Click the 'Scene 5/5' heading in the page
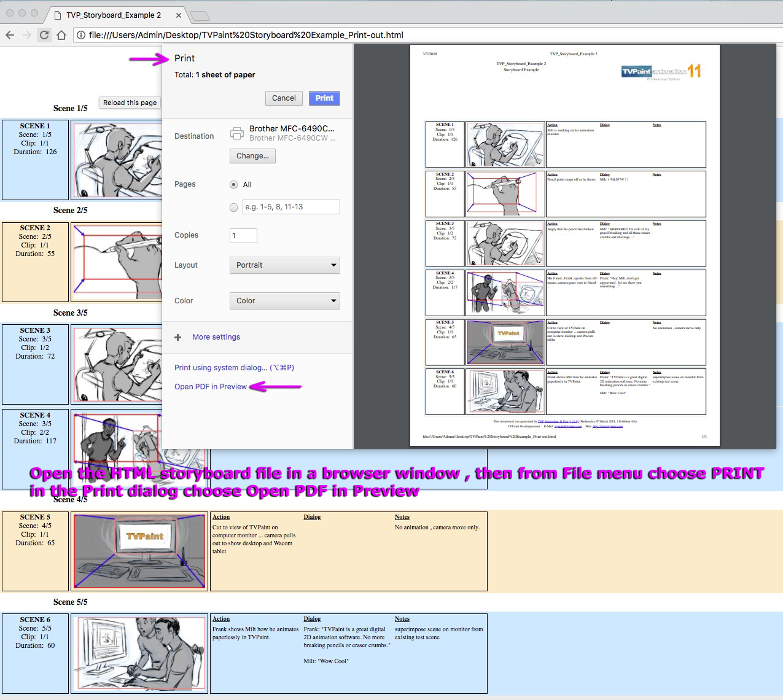 [x=71, y=602]
